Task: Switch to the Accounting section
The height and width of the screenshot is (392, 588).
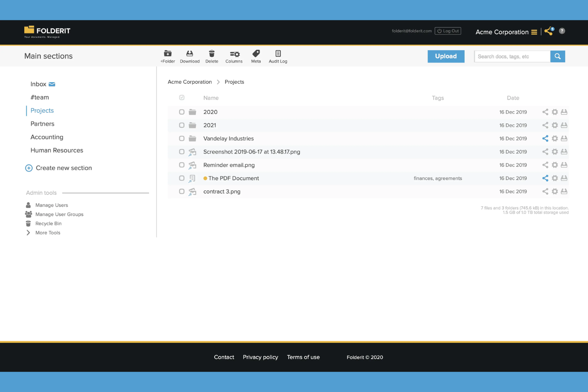Action: tap(47, 137)
